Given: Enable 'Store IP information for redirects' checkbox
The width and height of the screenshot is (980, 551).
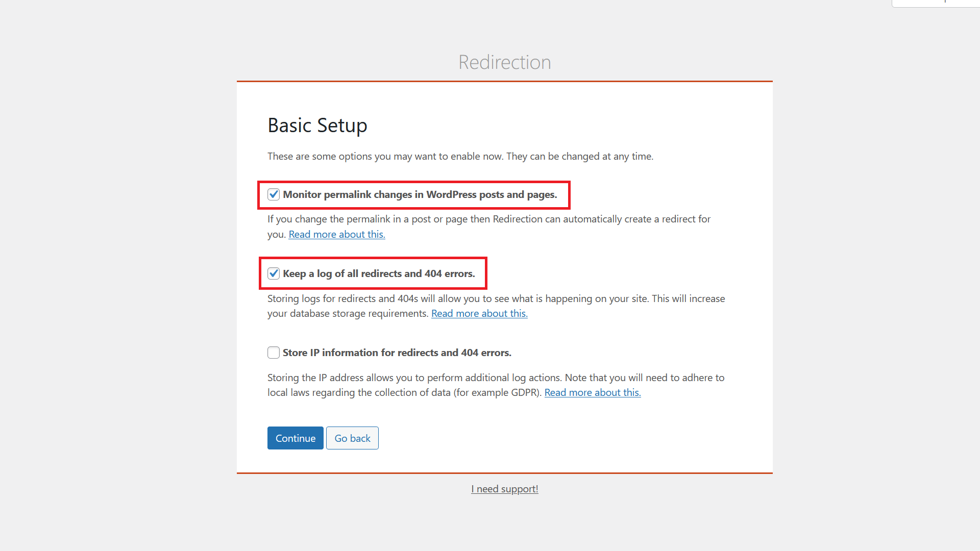Looking at the screenshot, I should coord(273,352).
